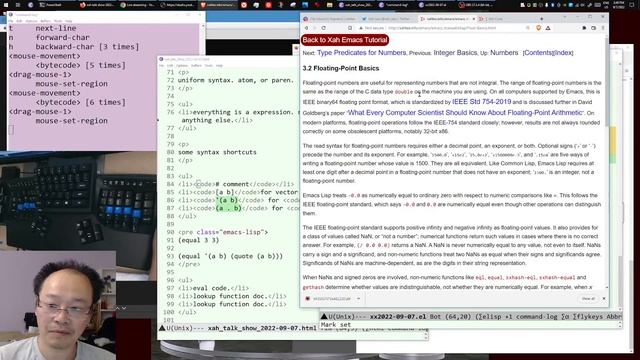The height and width of the screenshot is (360, 640).
Task: Open 'Type Predicates for Numbers' link
Action: [361, 53]
